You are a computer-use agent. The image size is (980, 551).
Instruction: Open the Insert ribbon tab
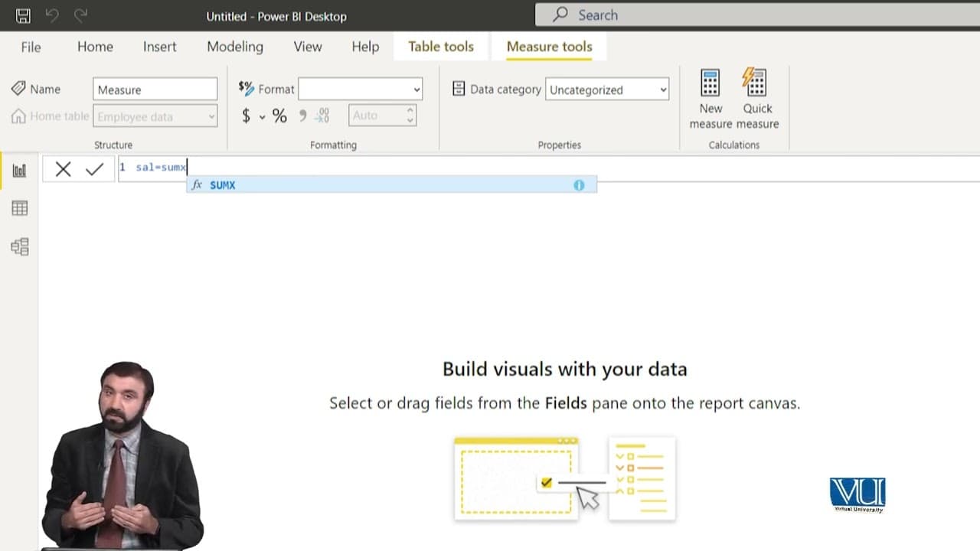(160, 47)
